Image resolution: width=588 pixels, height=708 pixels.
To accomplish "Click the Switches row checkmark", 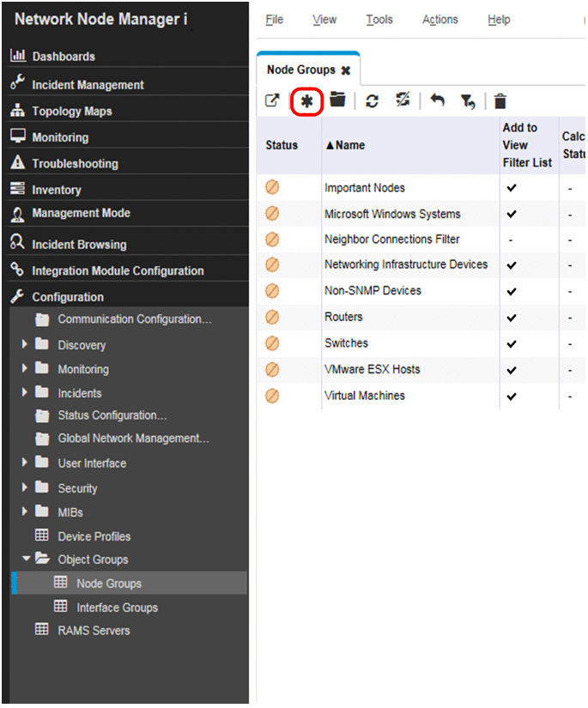I will (512, 343).
